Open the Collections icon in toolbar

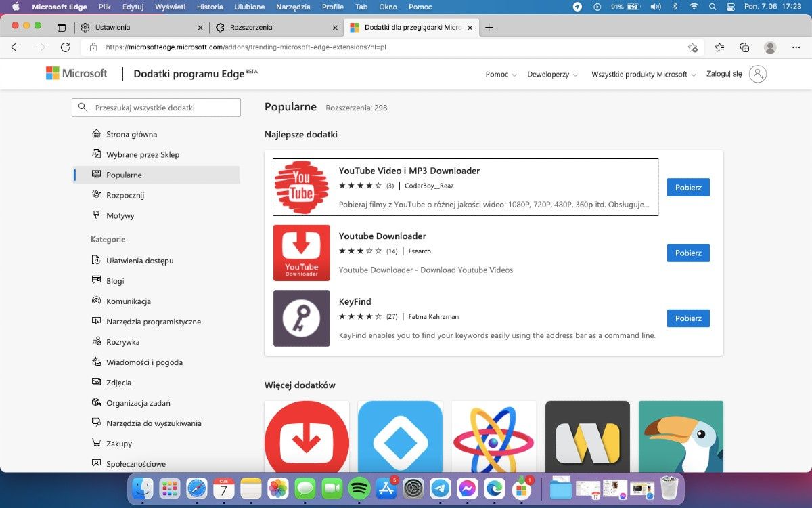pyautogui.click(x=744, y=47)
